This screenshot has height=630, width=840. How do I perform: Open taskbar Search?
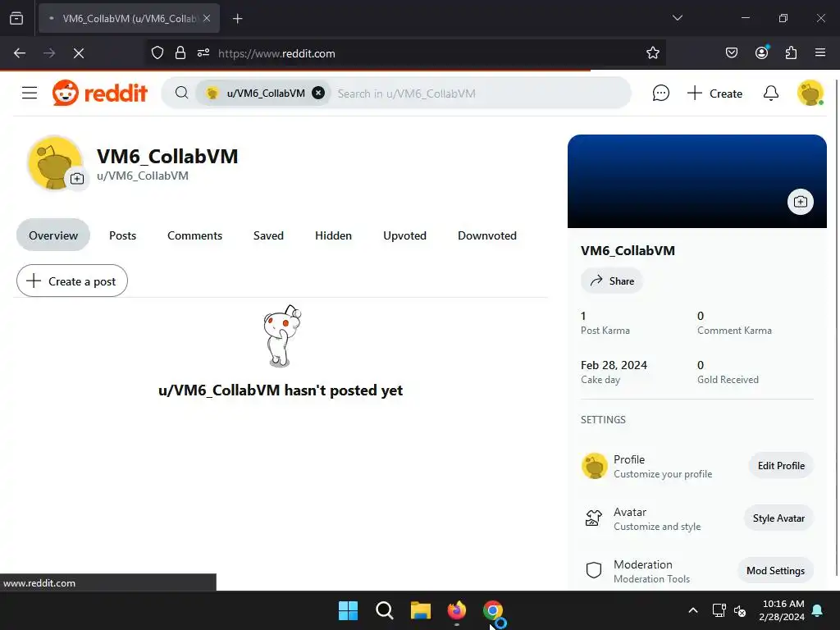click(x=384, y=610)
